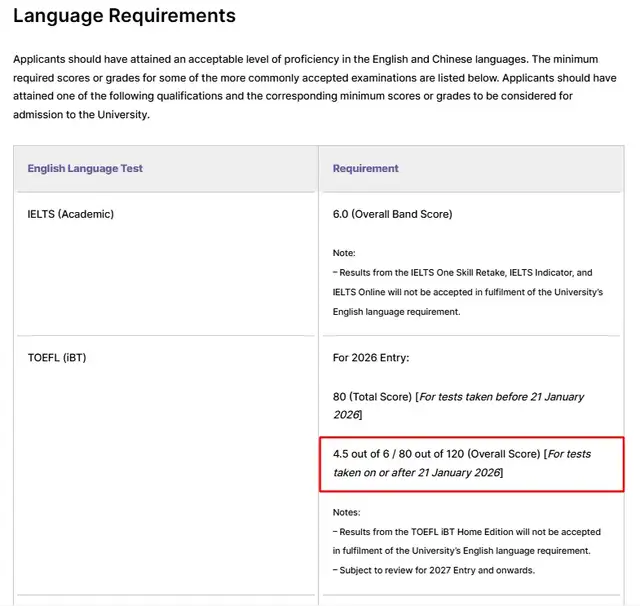This screenshot has height=606, width=640.
Task: Click the Language Requirements page heading
Action: click(125, 16)
